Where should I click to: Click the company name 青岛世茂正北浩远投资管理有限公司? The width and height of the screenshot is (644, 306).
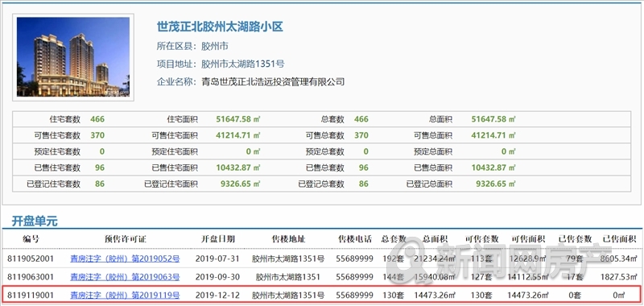273,82
